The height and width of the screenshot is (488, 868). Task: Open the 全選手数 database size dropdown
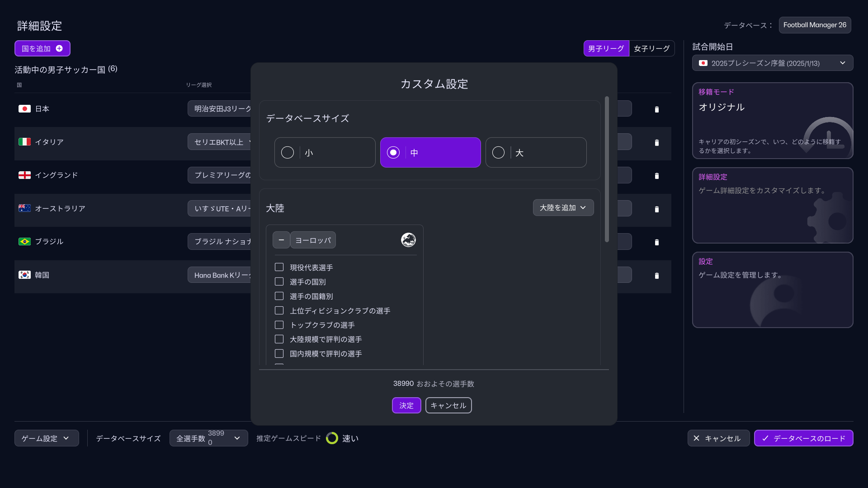click(x=208, y=438)
